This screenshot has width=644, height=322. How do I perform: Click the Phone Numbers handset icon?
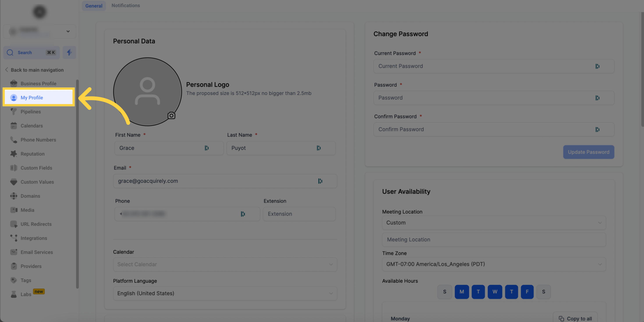(14, 140)
